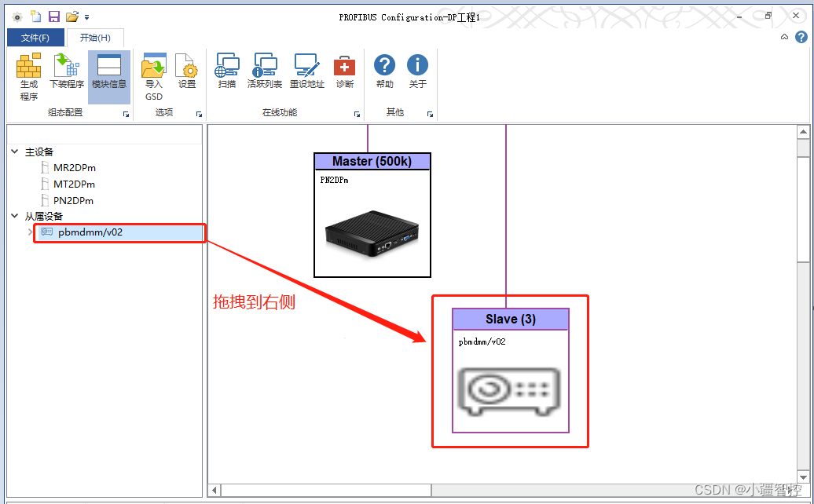Open project via title bar folder icon

click(72, 16)
